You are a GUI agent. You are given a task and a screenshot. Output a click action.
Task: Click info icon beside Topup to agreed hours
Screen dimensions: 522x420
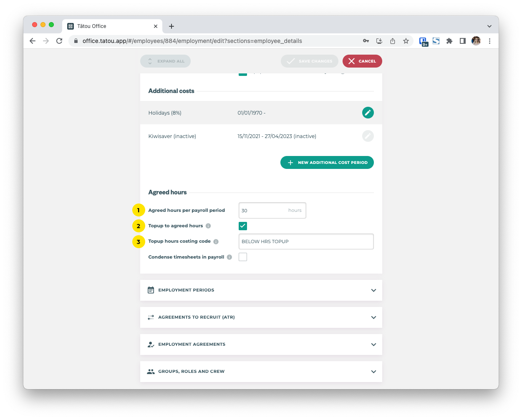pos(208,226)
